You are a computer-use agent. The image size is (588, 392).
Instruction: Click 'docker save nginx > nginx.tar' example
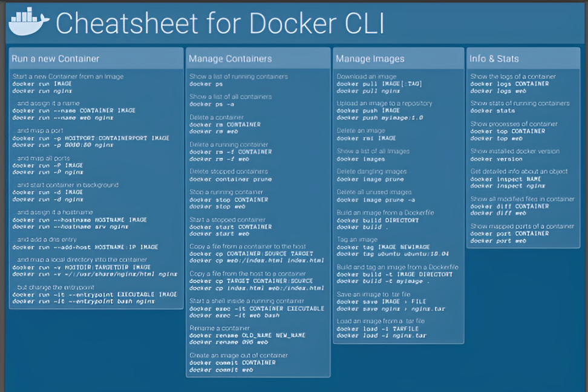click(x=391, y=309)
